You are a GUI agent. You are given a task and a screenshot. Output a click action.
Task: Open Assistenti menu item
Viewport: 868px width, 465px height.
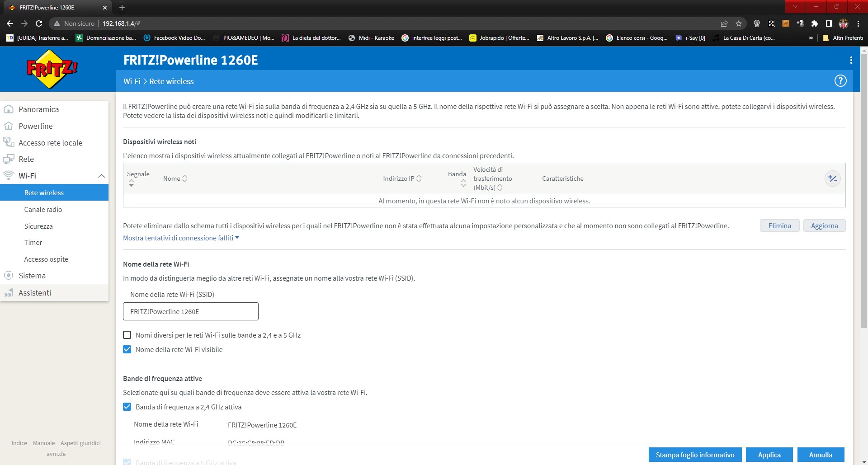click(35, 293)
